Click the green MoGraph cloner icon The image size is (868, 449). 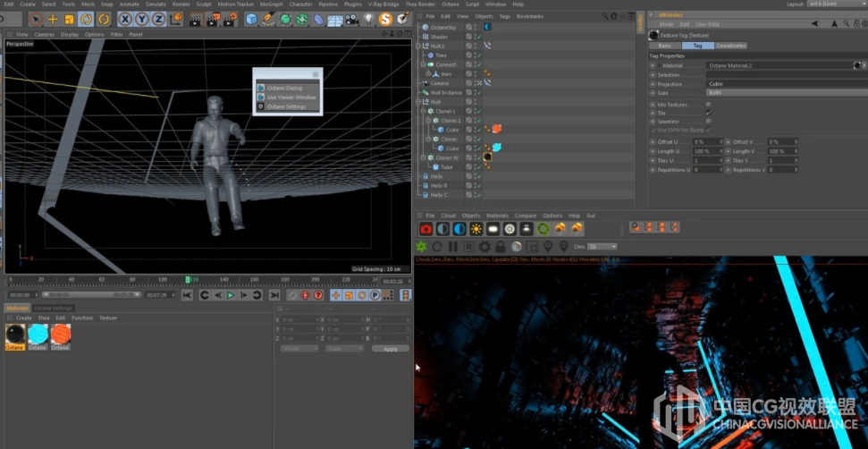click(302, 20)
